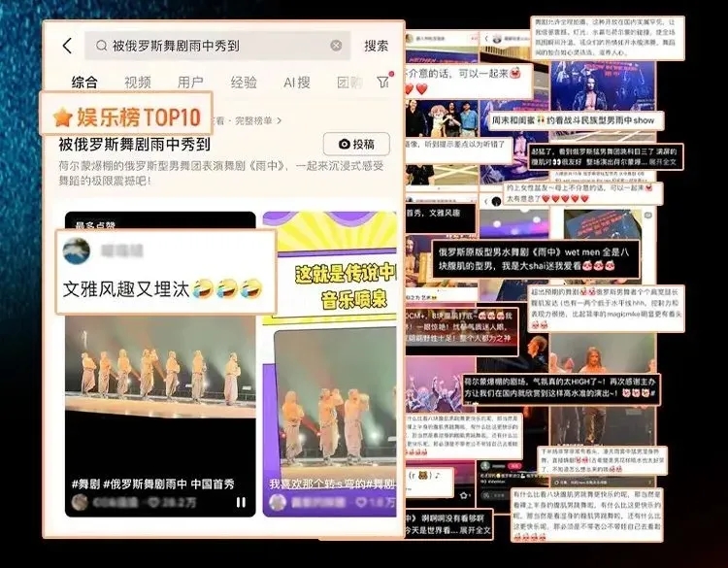Click the commenter avatar above 文雅风趣又埋汰
The width and height of the screenshot is (728, 568).
(x=77, y=251)
